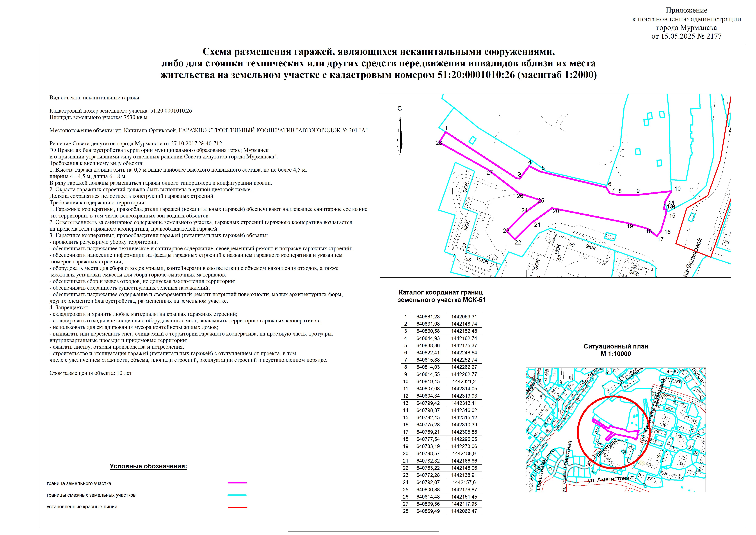Click building label 60 on the map
The image size is (756, 535).
point(572,245)
